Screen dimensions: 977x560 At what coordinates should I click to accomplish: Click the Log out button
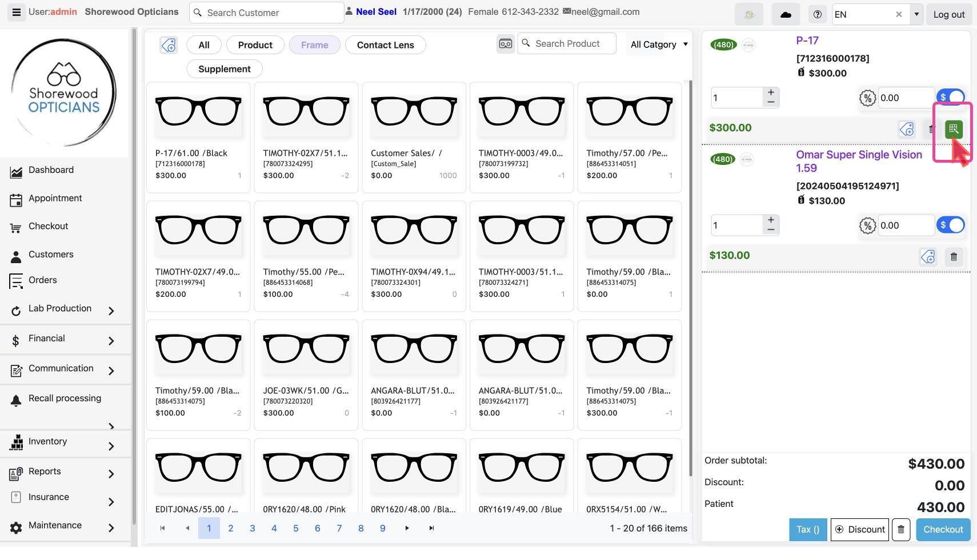click(x=948, y=14)
